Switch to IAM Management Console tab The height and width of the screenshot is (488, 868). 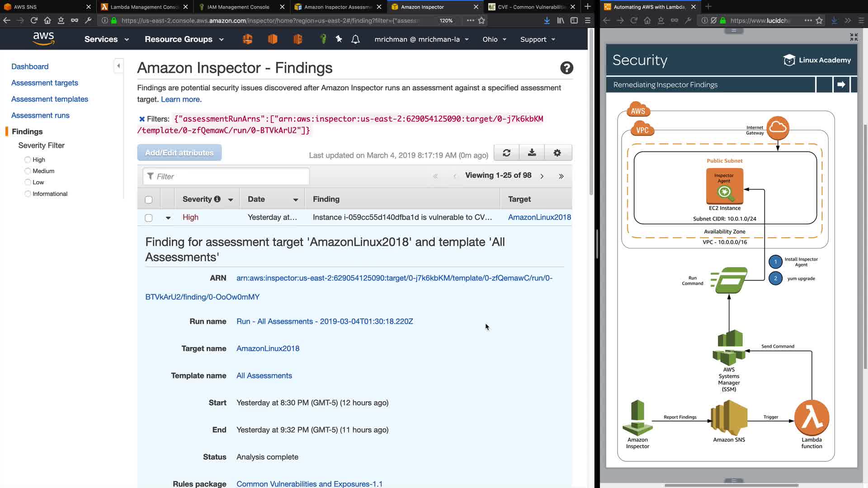[238, 7]
